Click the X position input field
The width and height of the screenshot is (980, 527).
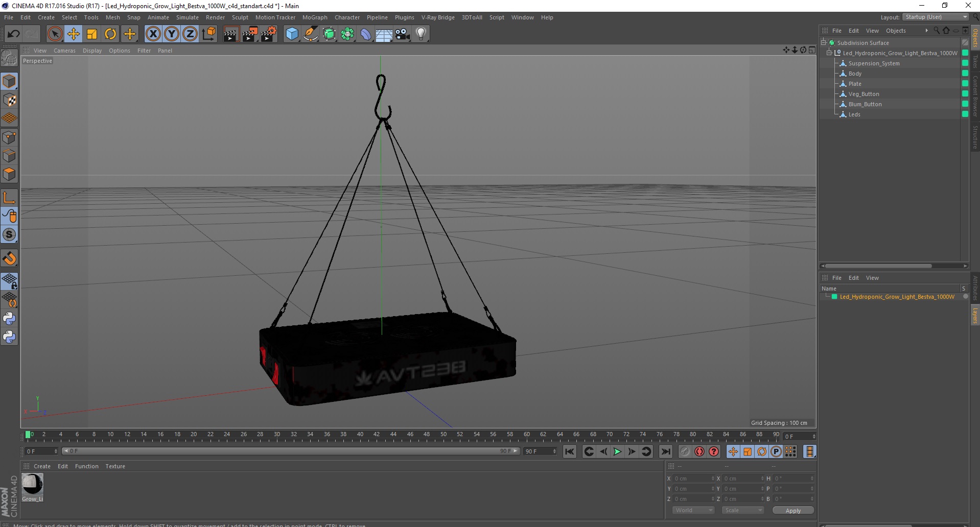[x=693, y=478]
